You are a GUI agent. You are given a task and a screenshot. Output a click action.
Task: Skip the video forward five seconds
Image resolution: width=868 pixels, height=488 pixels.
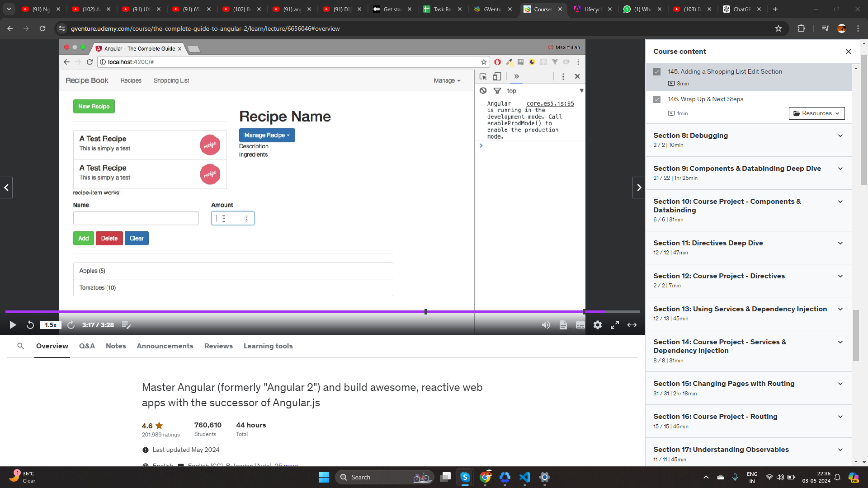click(x=71, y=325)
